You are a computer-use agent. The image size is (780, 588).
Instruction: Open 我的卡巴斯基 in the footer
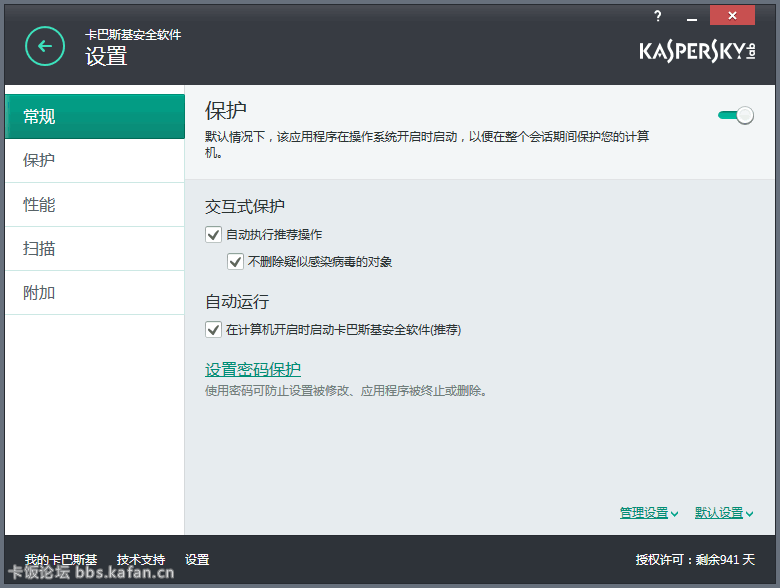(x=61, y=560)
